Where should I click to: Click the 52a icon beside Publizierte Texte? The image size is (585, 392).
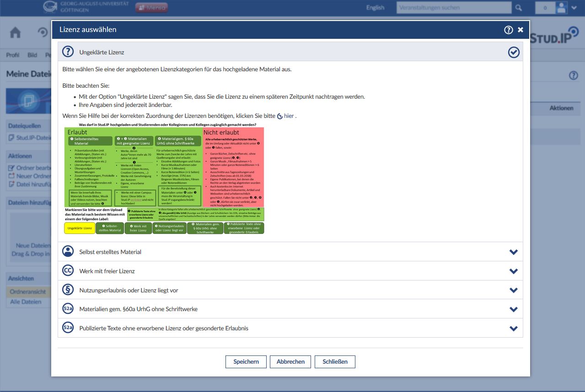click(68, 328)
